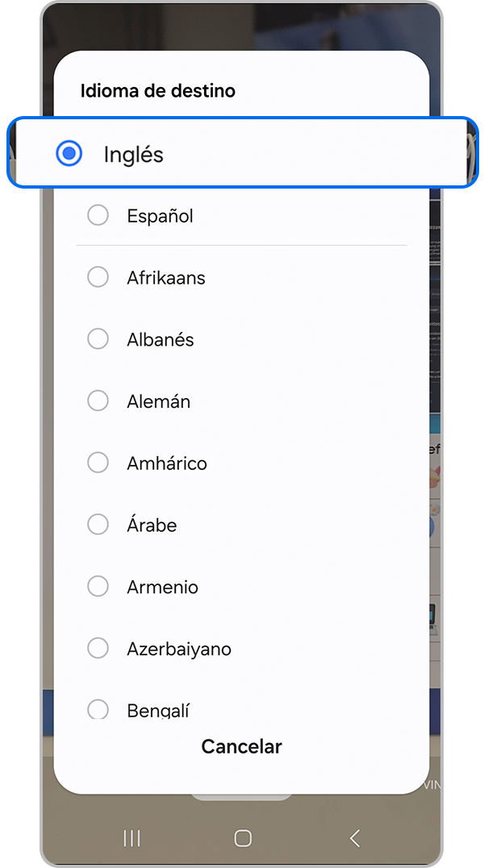The image size is (484, 868).
Task: Click the Azerbaiyano language text
Action: coord(179,649)
